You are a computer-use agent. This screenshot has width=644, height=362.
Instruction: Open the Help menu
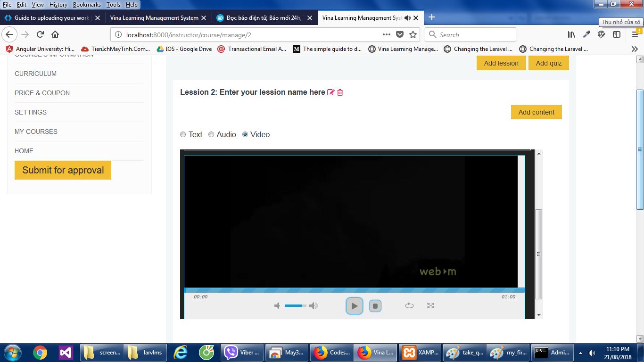point(132,5)
